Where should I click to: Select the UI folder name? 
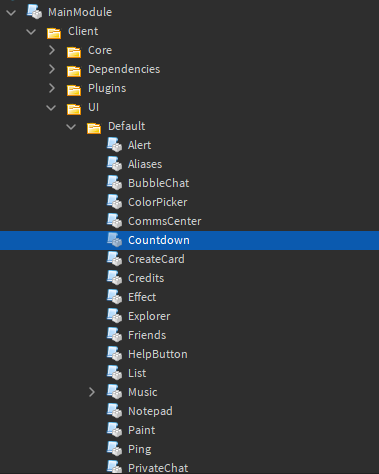93,107
